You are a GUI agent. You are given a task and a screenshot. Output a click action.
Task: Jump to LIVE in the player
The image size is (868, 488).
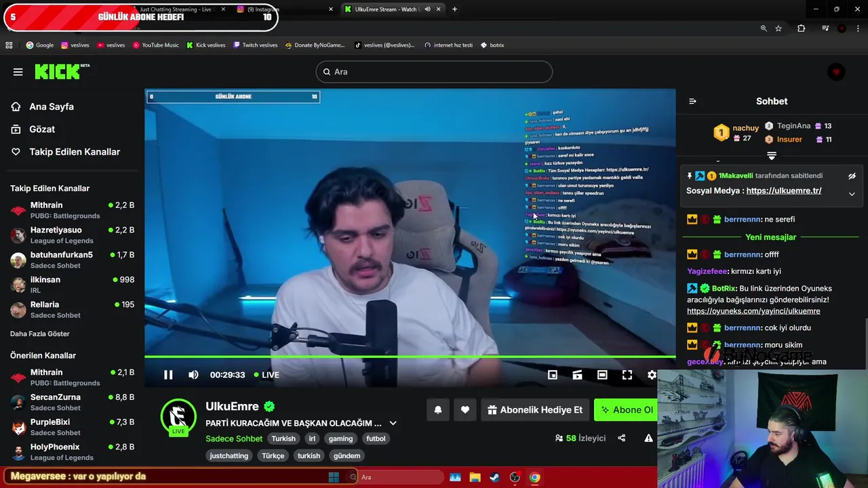point(267,375)
